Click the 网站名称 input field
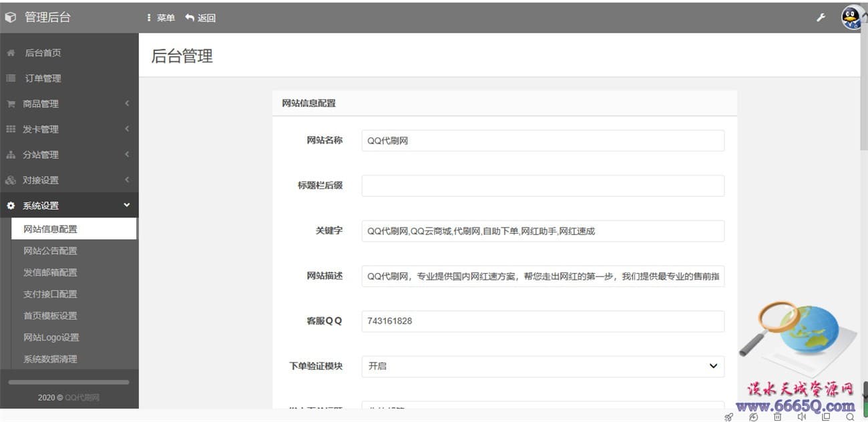The height and width of the screenshot is (422, 868). tap(543, 140)
